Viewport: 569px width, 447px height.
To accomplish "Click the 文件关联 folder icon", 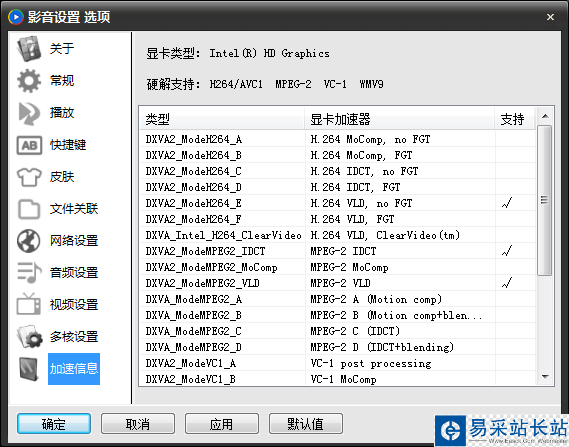I will (x=29, y=209).
